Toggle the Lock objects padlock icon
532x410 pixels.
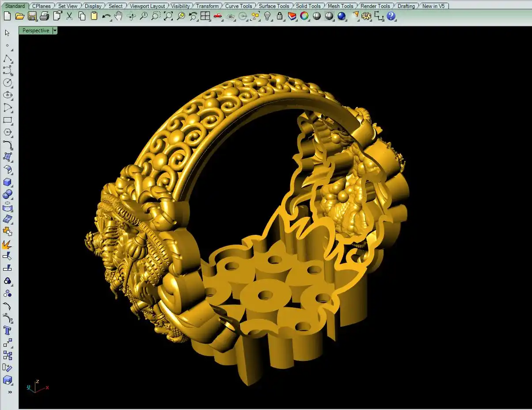(x=280, y=16)
